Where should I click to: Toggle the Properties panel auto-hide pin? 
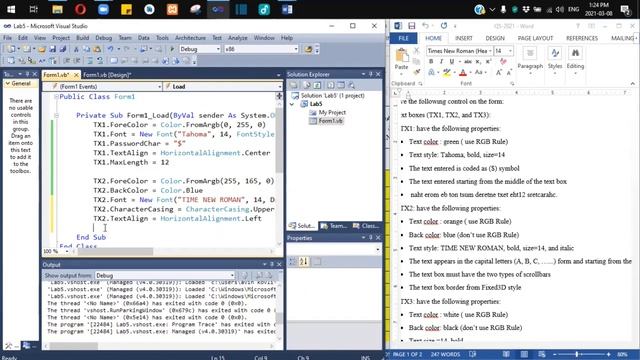(371, 238)
